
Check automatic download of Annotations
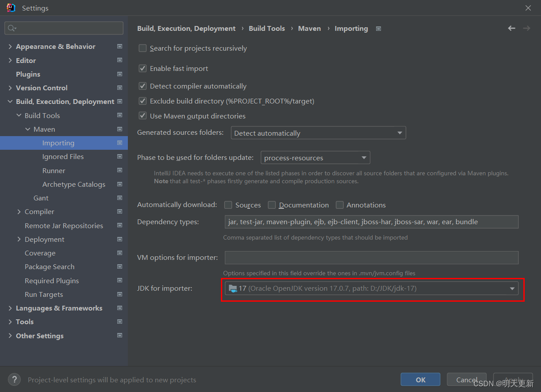[340, 205]
